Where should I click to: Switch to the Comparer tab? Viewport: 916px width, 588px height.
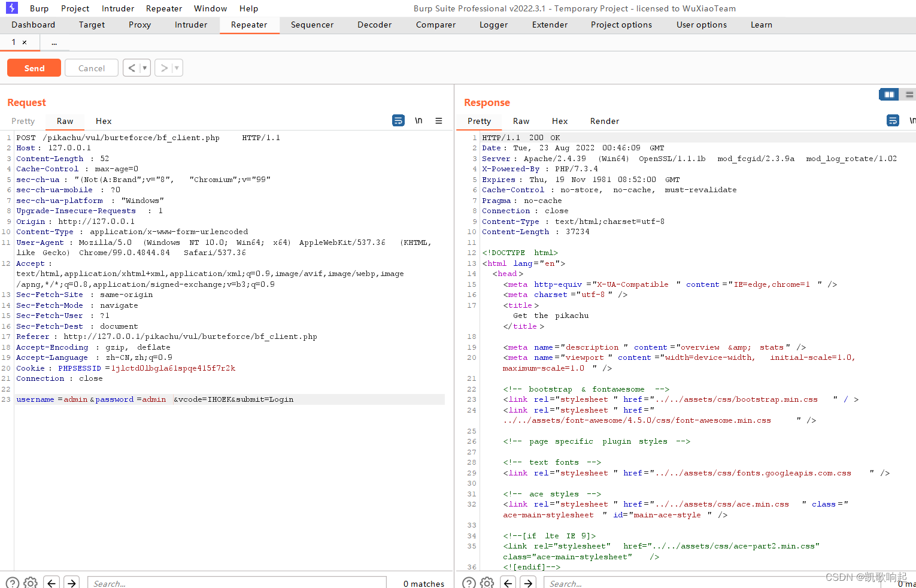[x=436, y=25]
